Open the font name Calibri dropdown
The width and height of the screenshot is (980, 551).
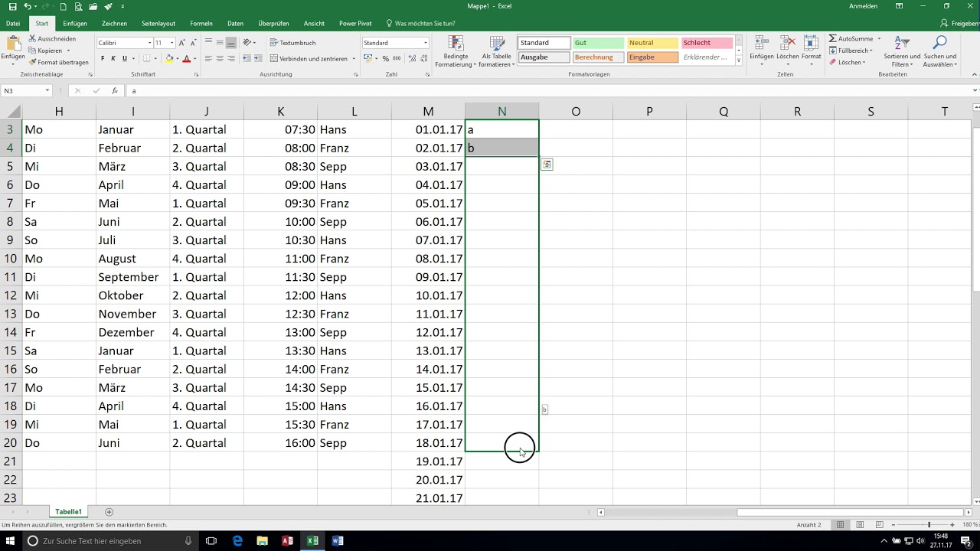tap(149, 43)
